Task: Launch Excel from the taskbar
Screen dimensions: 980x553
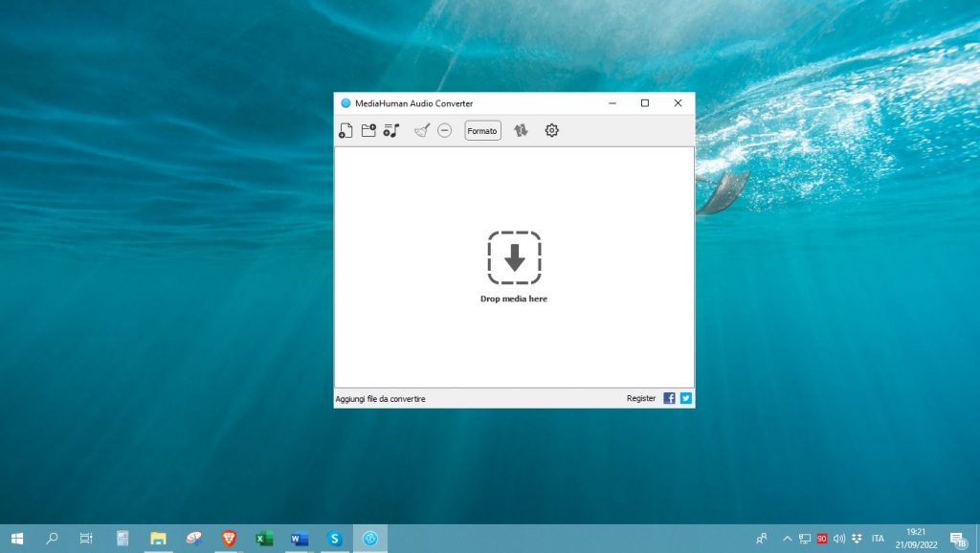Action: click(264, 539)
